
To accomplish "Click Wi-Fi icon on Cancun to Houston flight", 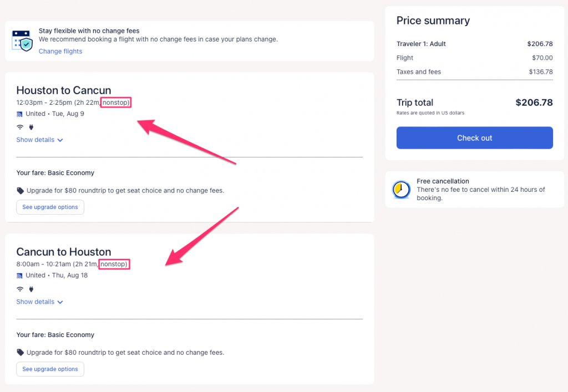I will (20, 289).
